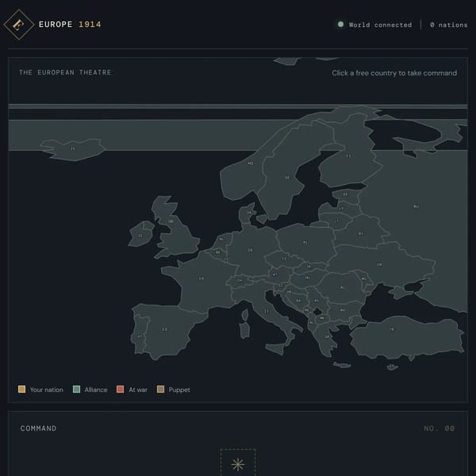Select France (FR) on the map
This screenshot has height=476, width=476.
[x=202, y=278]
